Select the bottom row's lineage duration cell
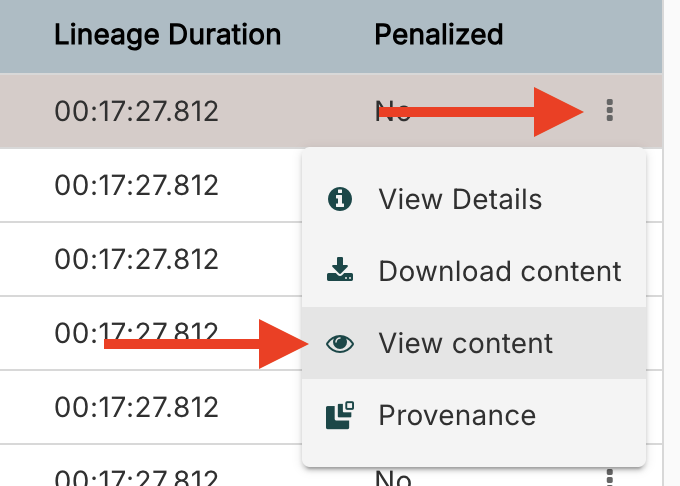The width and height of the screenshot is (680, 486). (136, 477)
